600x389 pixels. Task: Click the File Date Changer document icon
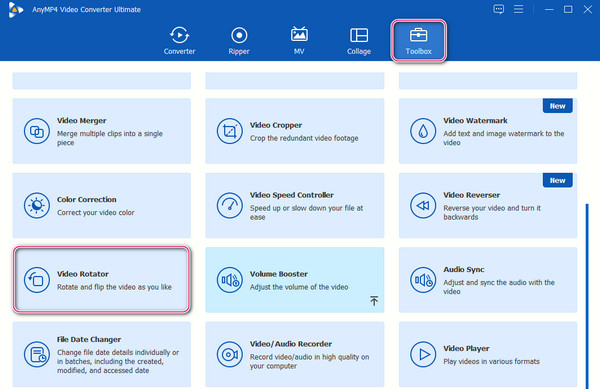(x=37, y=355)
